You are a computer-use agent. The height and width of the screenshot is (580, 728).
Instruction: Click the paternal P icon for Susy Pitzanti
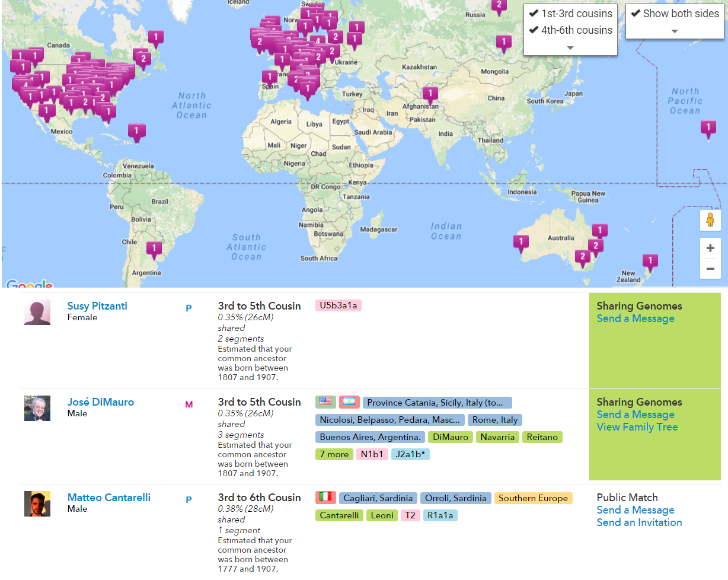(x=189, y=308)
